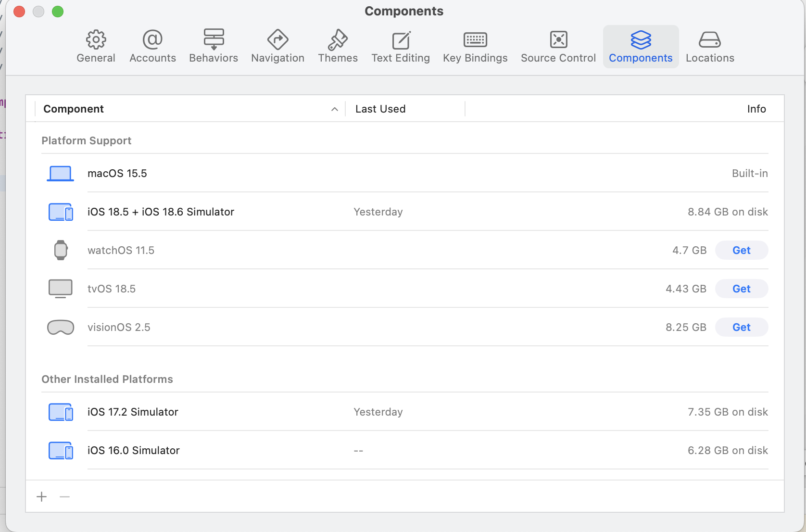Click Yesterday in the iOS 18.5 row
Viewport: 806px width, 532px height.
coord(378,212)
